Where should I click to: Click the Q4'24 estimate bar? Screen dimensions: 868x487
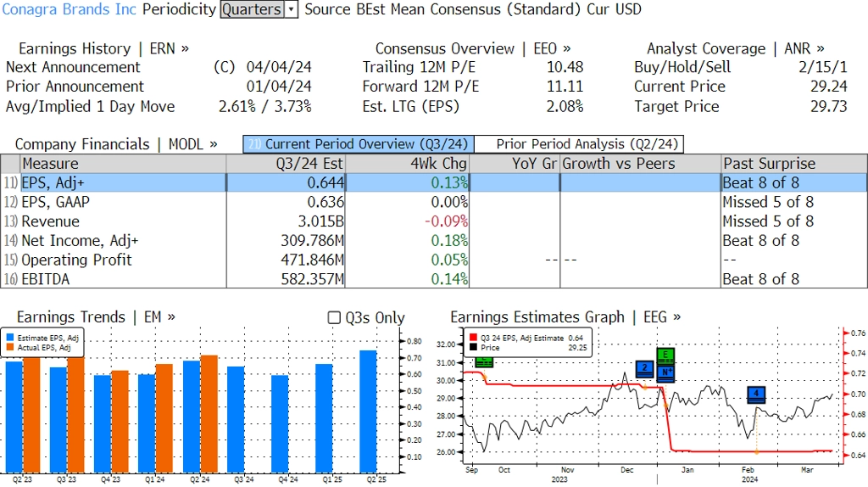pyautogui.click(x=280, y=424)
